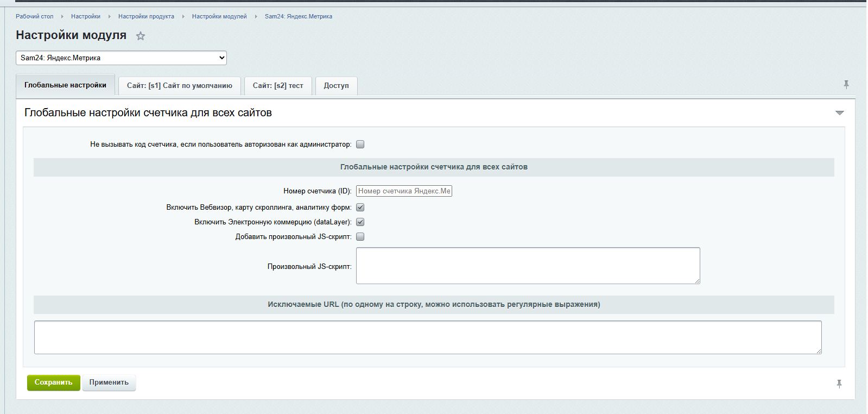Click the favorites star next to Настройки модуля
The width and height of the screenshot is (868, 414).
[141, 36]
